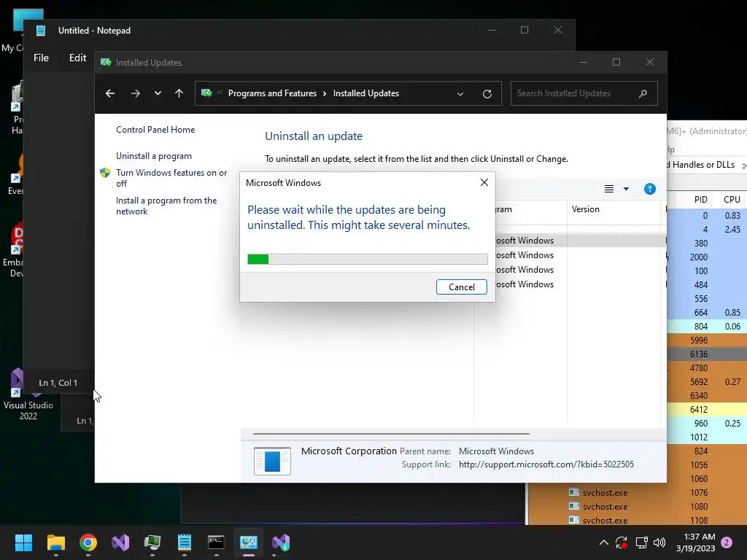Go up one level in Control Panel
Viewport: 747px width, 560px height.
(179, 93)
